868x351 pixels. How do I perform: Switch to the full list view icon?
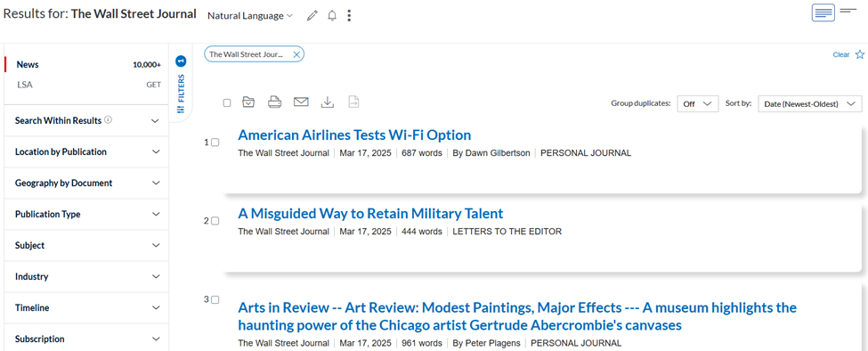point(823,12)
